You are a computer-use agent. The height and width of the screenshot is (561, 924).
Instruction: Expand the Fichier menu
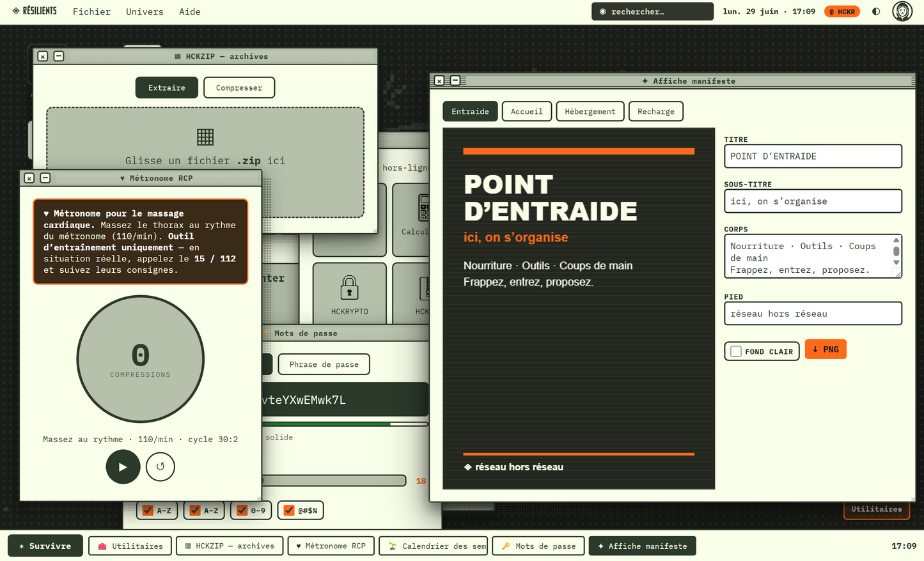[x=91, y=12]
